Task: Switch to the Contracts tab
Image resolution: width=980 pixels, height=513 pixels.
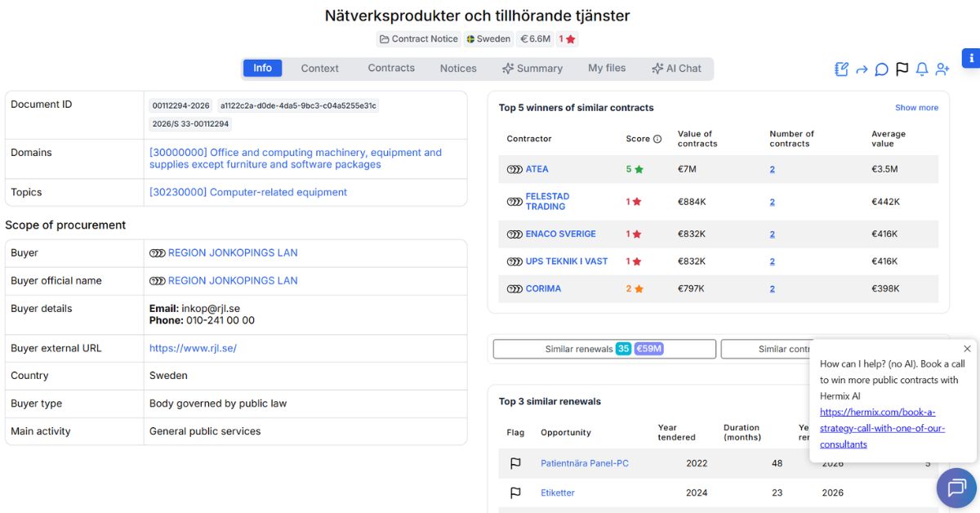Action: (x=390, y=69)
